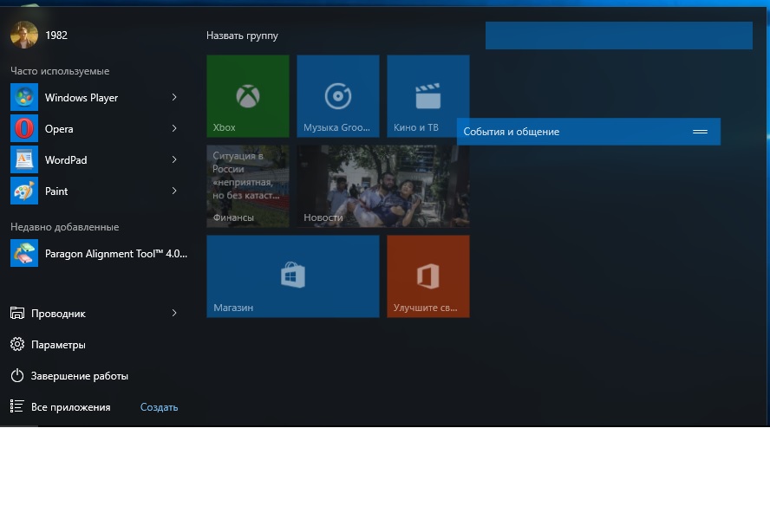Select Все приложения menu entry text
This screenshot has width=770, height=532.
click(71, 407)
